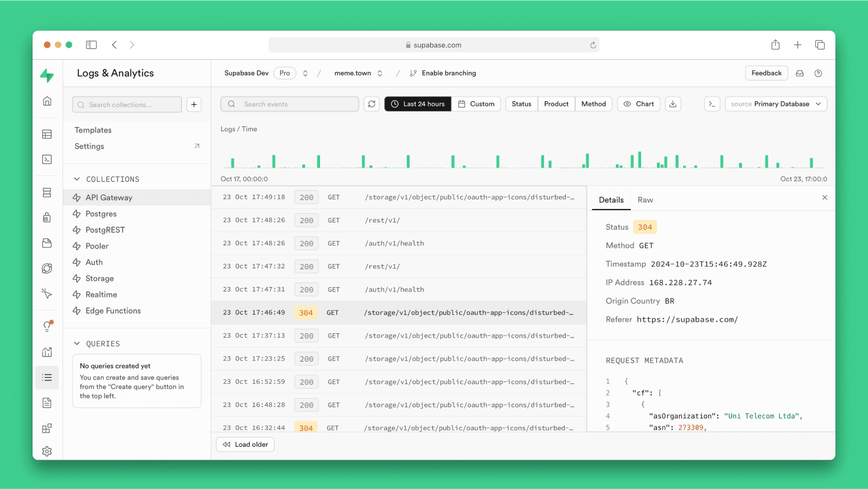The image size is (868, 489).
Task: Select the API Gateway collection
Action: pos(137,198)
